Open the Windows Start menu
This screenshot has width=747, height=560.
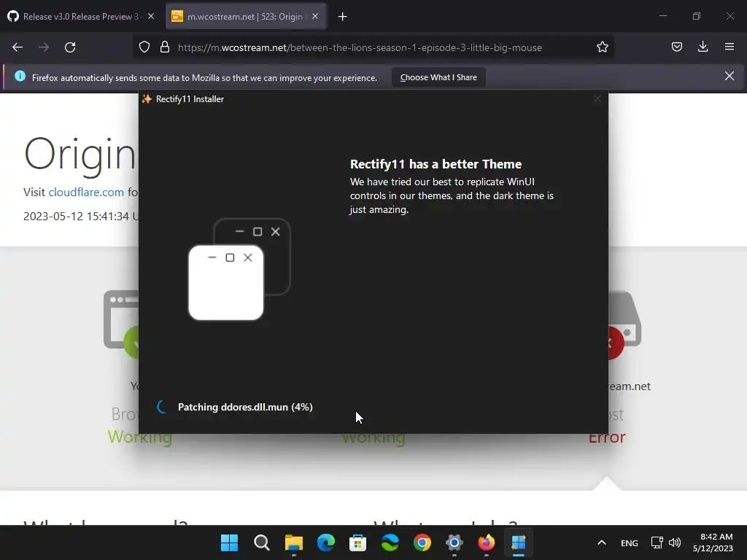click(229, 542)
